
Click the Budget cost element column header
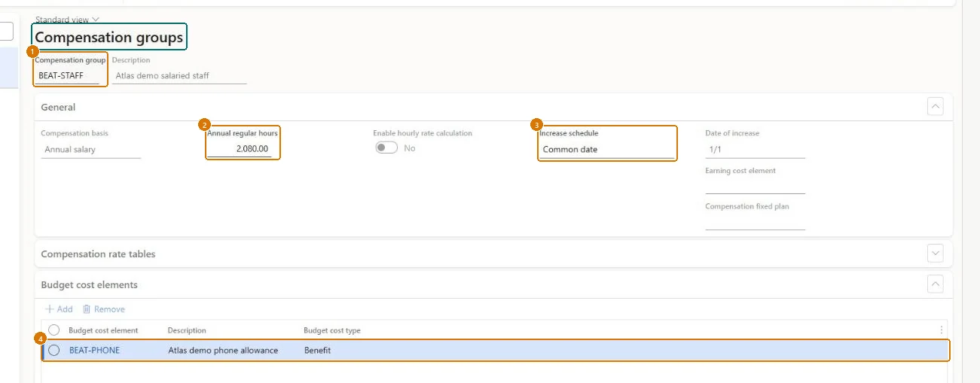tap(103, 330)
